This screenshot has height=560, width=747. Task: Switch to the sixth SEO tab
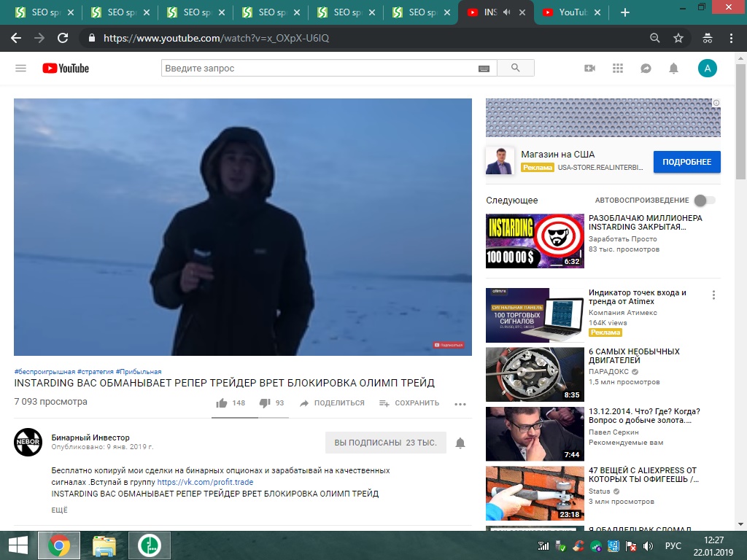click(x=422, y=12)
